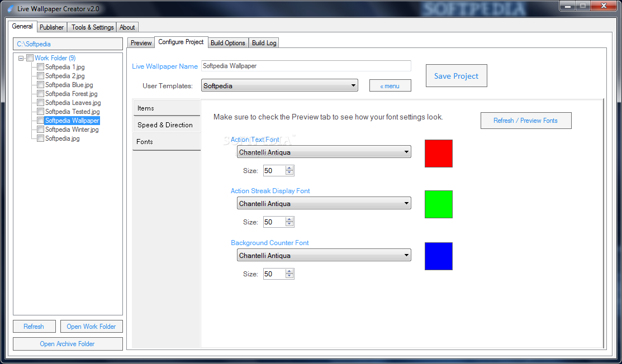Switch to the General tab
This screenshot has width=622, height=364.
coord(22,26)
